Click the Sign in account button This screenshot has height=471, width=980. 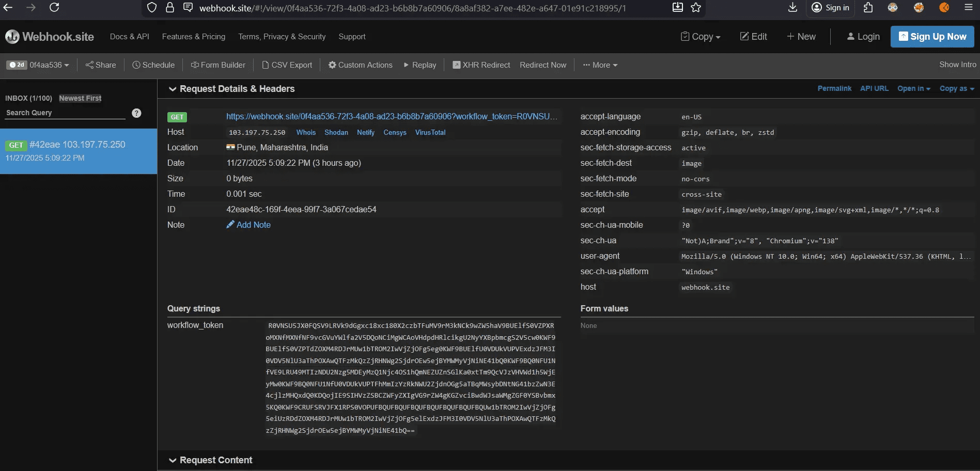point(830,7)
